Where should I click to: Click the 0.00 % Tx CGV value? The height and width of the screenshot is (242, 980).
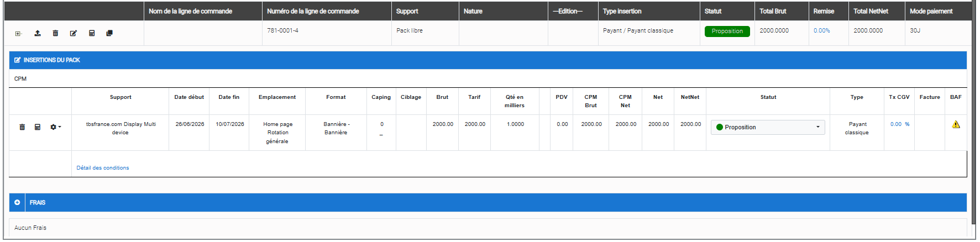[899, 124]
